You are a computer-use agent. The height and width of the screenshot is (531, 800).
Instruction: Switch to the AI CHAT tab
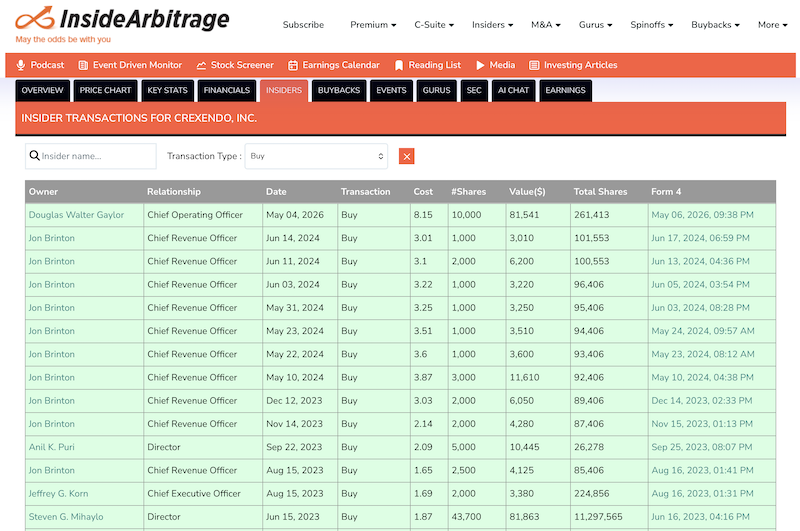point(513,90)
